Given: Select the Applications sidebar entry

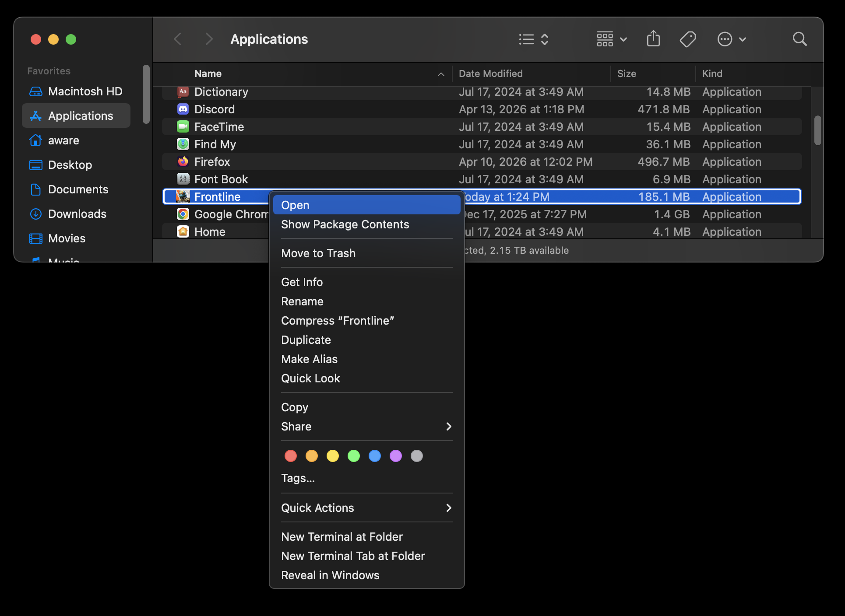Looking at the screenshot, I should point(76,115).
